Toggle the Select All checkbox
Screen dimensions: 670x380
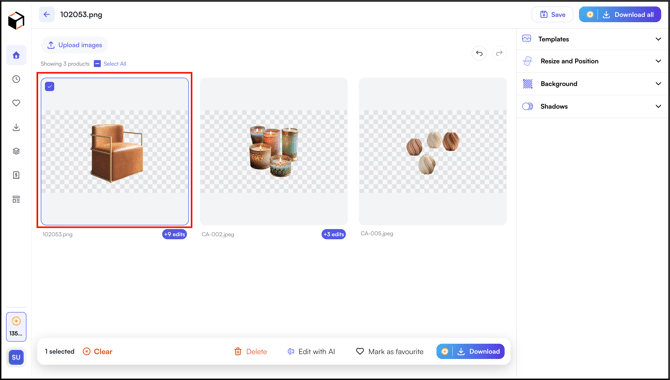[97, 64]
